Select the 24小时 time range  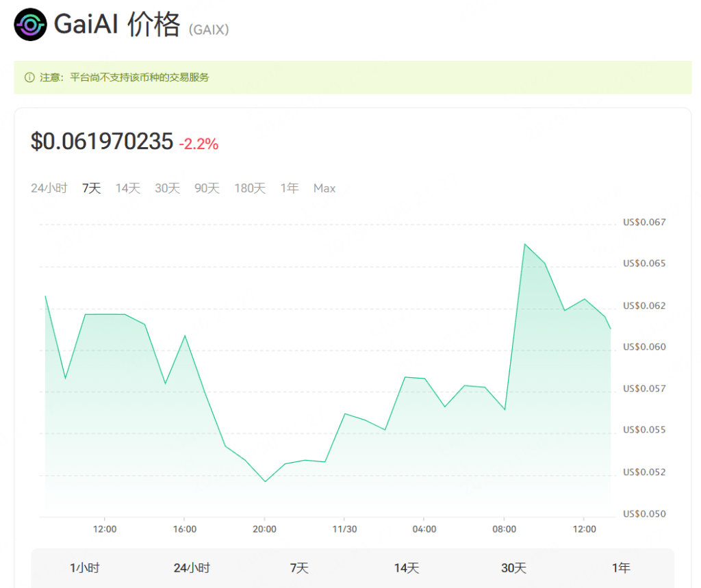[48, 188]
